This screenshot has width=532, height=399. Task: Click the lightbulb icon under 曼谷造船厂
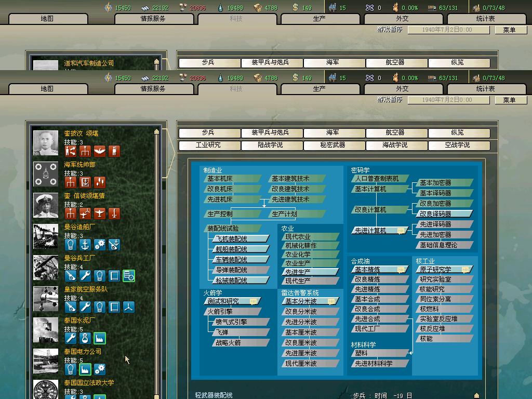71,245
